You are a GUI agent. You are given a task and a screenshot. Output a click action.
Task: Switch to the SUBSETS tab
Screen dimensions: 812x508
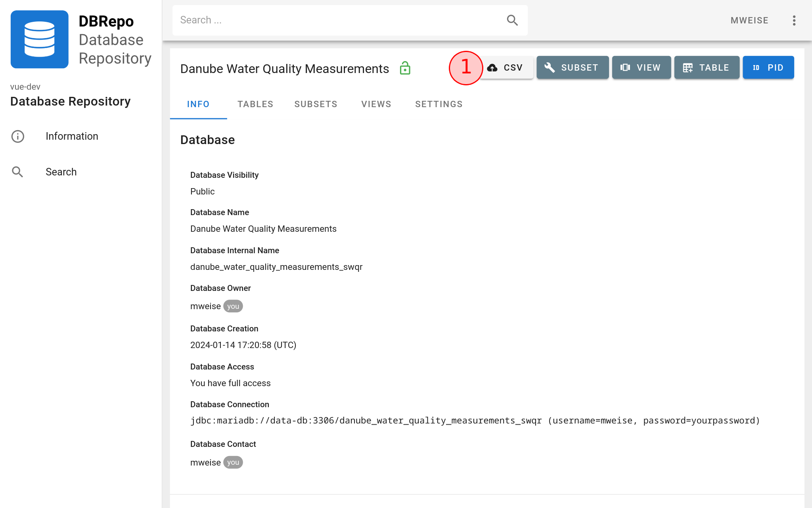[x=316, y=104]
